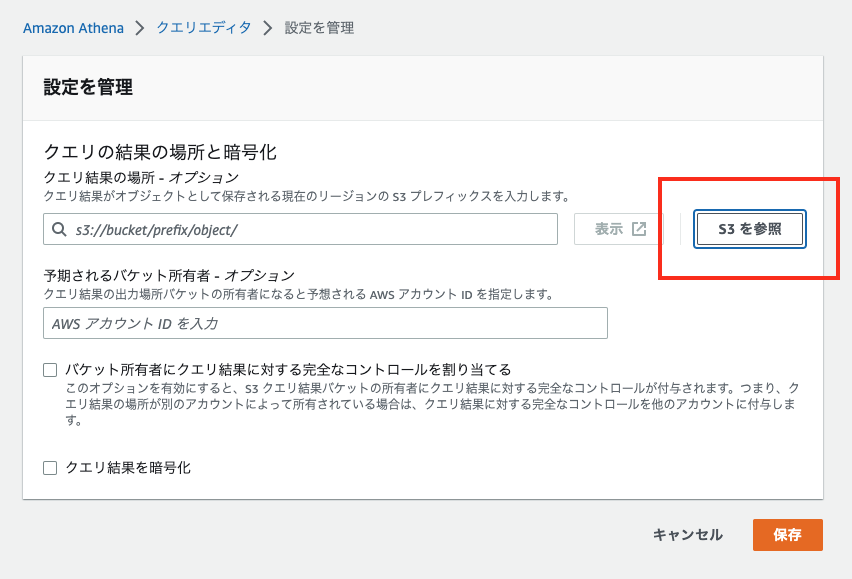Click the search magnifier icon in the S3 field
This screenshot has height=579, width=852.
pos(59,229)
